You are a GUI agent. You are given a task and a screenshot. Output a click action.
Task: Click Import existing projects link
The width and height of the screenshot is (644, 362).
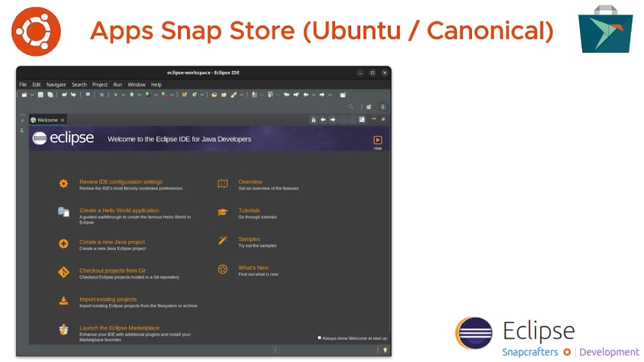(108, 299)
